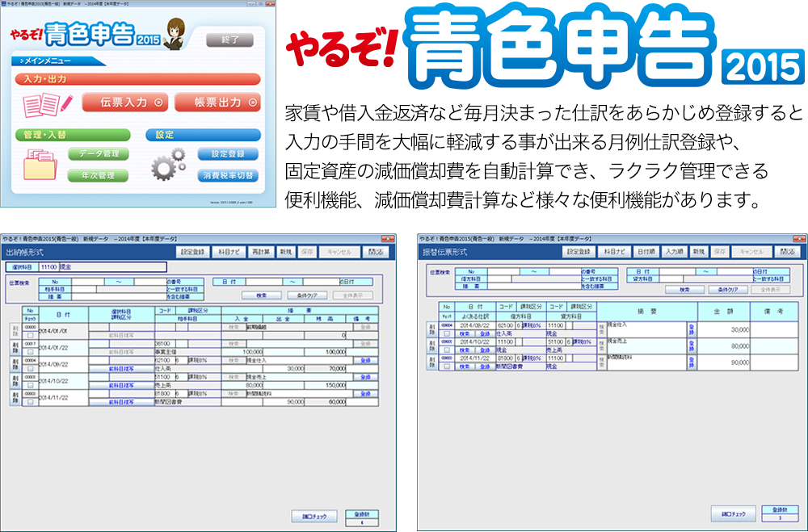Open 帳票出力 from the main menu

(217, 103)
